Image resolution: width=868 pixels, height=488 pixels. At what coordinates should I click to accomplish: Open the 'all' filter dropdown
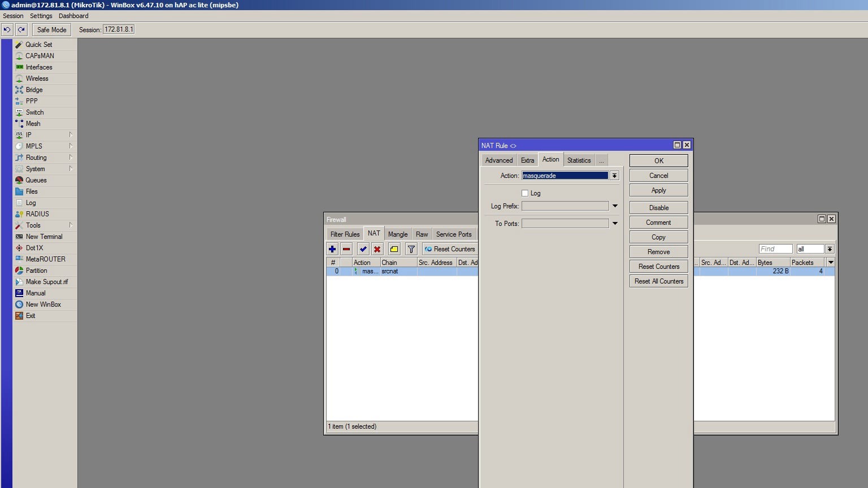[x=830, y=249]
